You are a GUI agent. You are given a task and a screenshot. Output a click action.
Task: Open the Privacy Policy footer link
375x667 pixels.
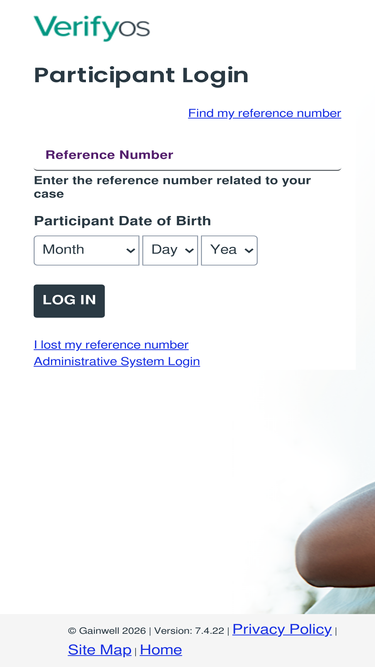tap(282, 629)
